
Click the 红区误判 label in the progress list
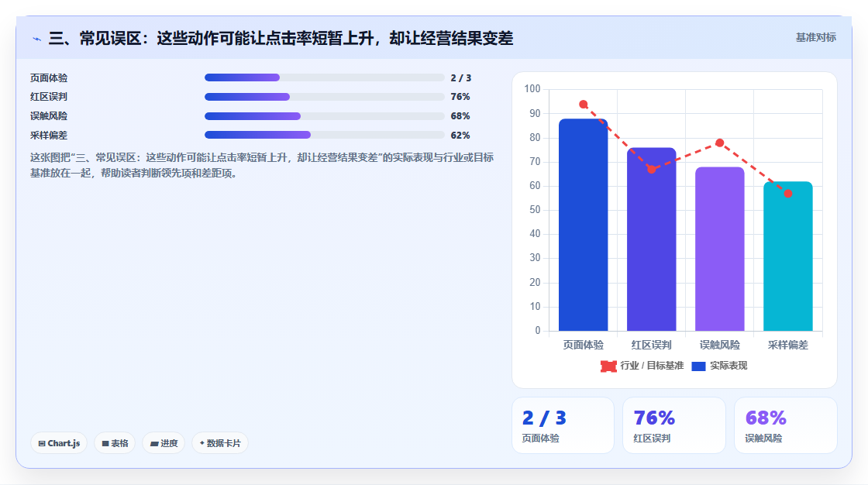pos(49,97)
